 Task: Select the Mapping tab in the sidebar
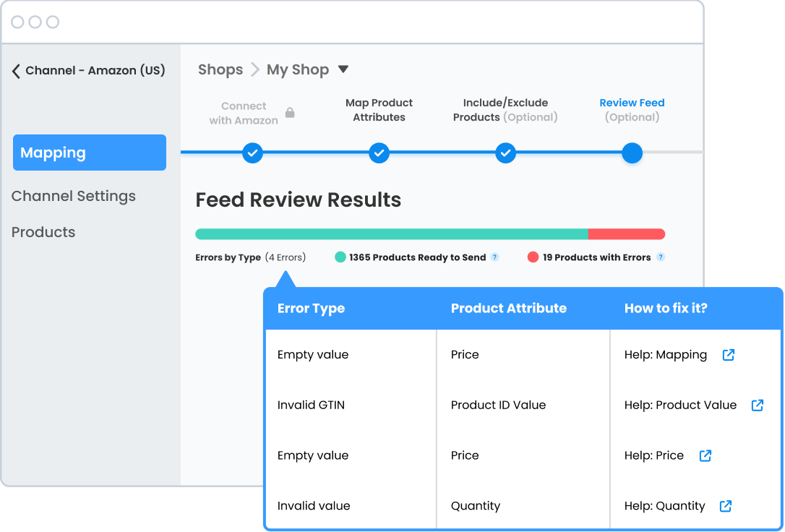(x=90, y=153)
